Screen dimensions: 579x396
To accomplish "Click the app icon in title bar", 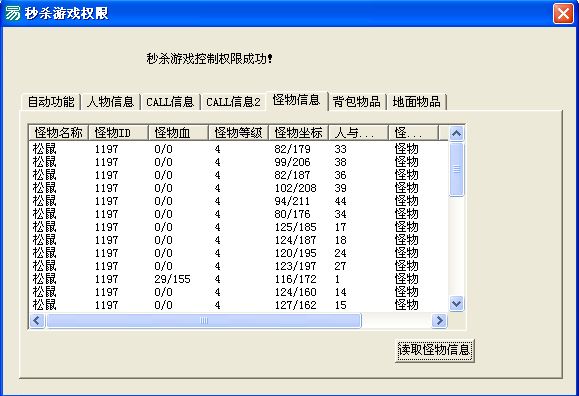I will [x=13, y=13].
